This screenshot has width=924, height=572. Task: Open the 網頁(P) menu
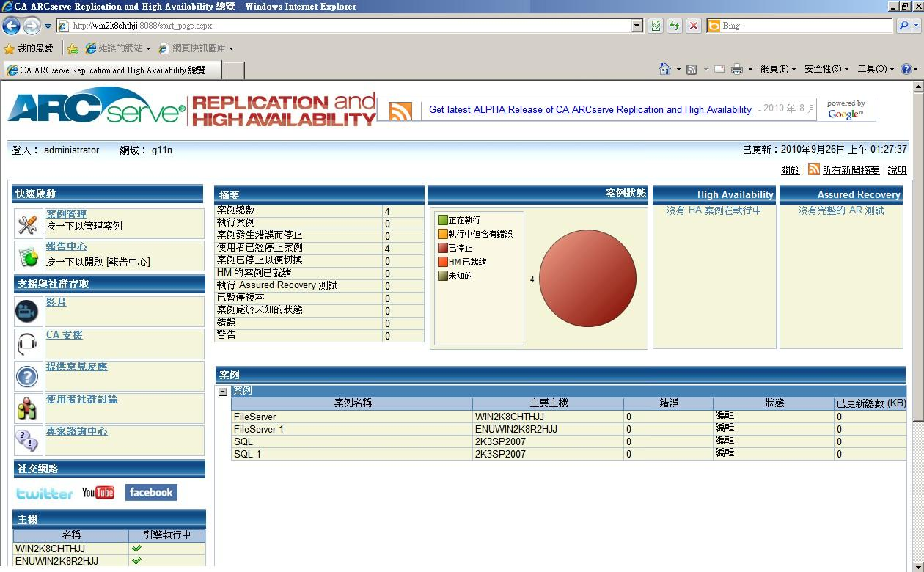coord(777,69)
